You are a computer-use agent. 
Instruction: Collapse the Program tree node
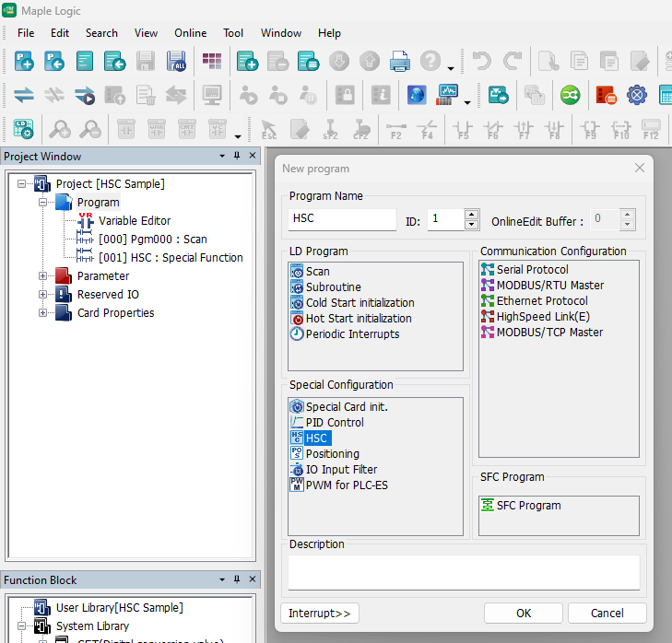pos(42,202)
